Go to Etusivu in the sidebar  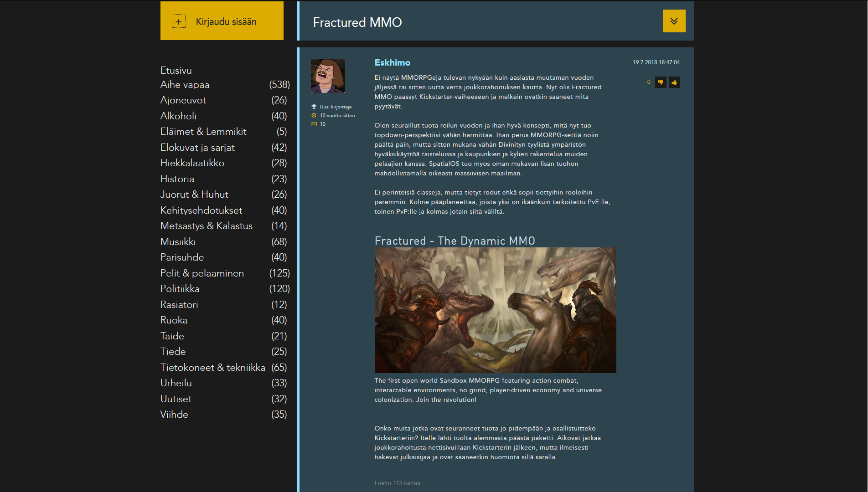pyautogui.click(x=176, y=71)
